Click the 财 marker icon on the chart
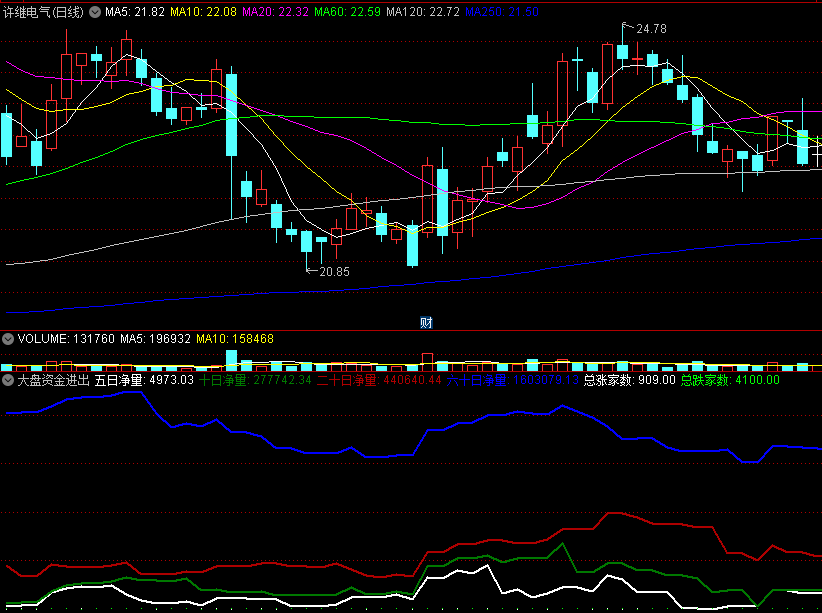822x613 pixels. pyautogui.click(x=426, y=322)
